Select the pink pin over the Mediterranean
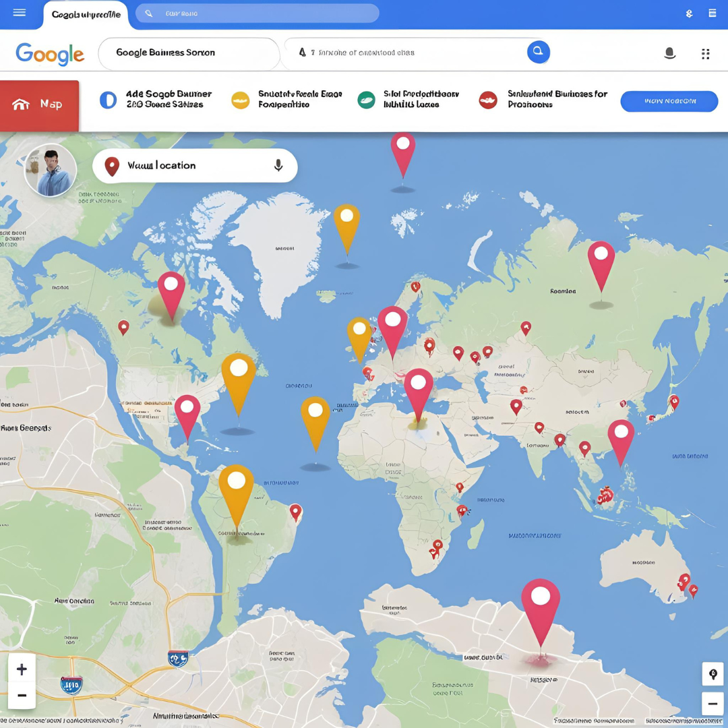Image resolution: width=728 pixels, height=728 pixels. [419, 396]
